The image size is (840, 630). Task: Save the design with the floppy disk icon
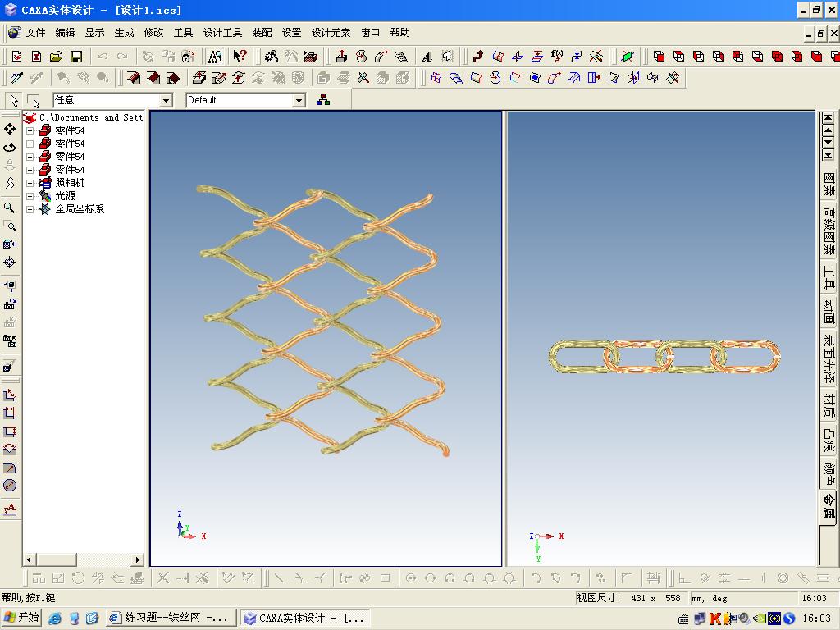pyautogui.click(x=76, y=57)
